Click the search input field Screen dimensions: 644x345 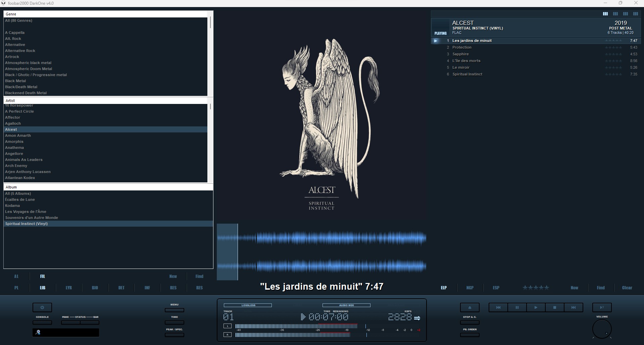[x=66, y=333]
